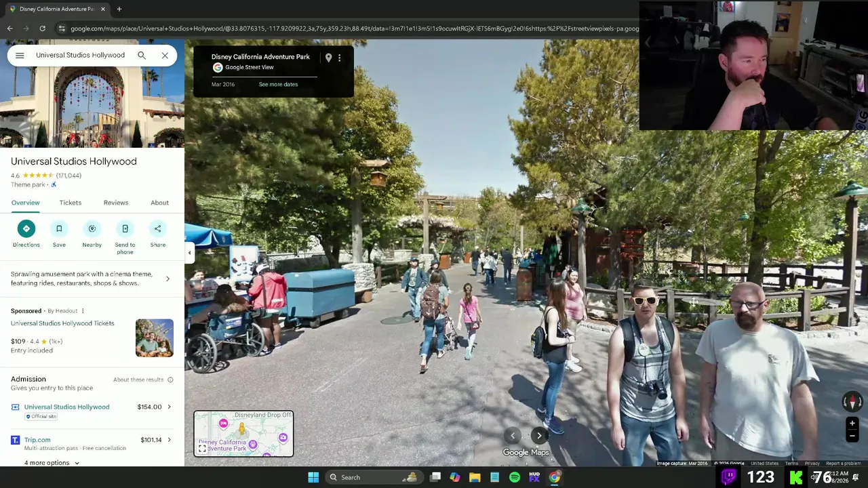The image size is (868, 488).
Task: Click Send to phone icon
Action: point(125,228)
